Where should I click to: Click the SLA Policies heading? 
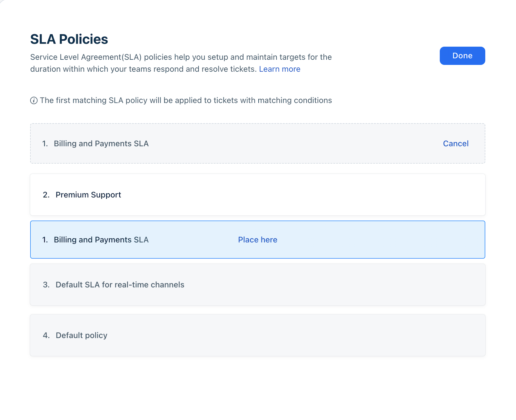69,39
